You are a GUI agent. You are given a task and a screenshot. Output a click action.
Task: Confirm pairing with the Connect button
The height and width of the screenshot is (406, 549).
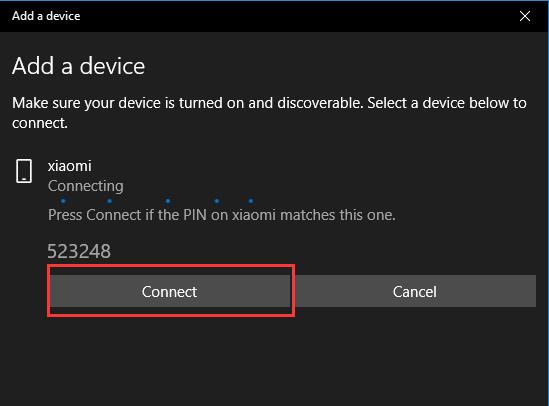pyautogui.click(x=171, y=291)
